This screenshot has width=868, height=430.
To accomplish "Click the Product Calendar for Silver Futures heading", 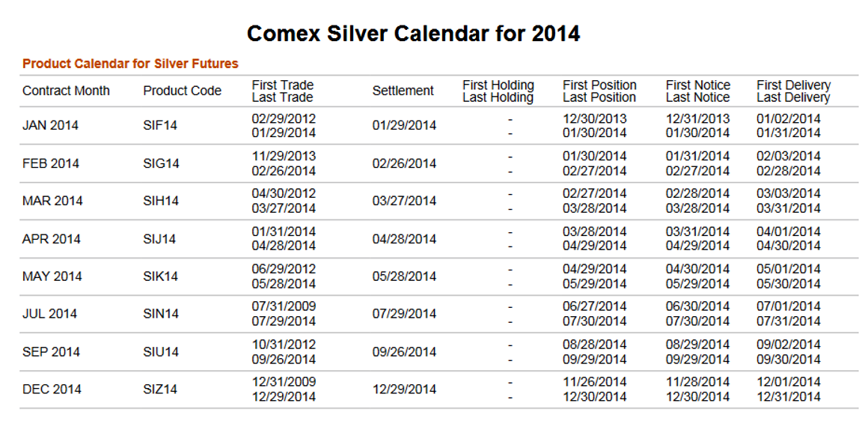I will click(x=130, y=64).
